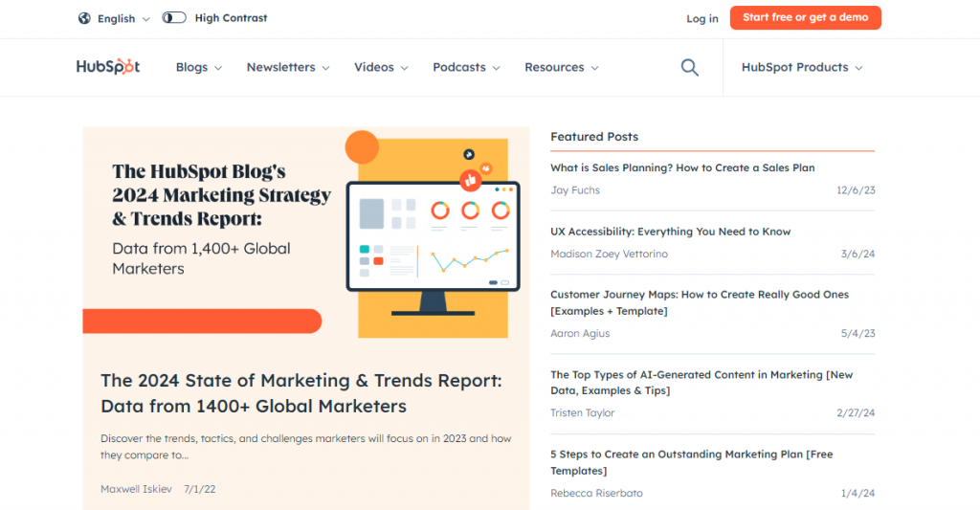The height and width of the screenshot is (510, 980).
Task: Click author Aaron Agius
Action: coord(580,333)
